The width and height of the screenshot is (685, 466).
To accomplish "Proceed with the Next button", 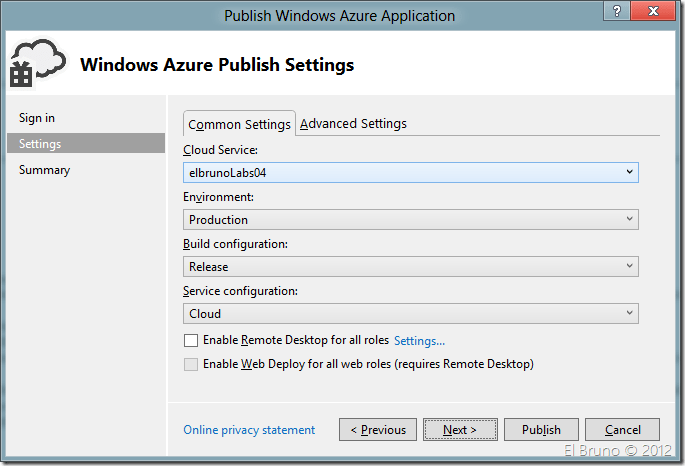I will point(460,430).
